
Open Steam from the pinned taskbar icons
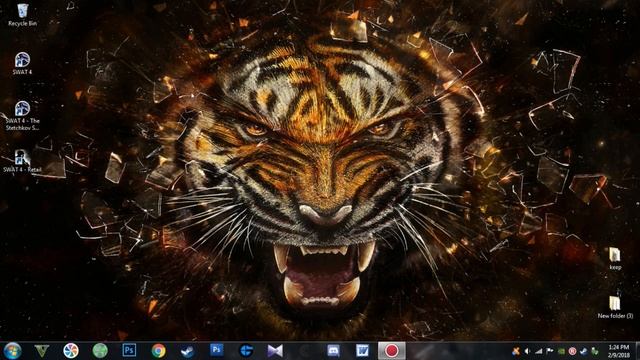187,351
